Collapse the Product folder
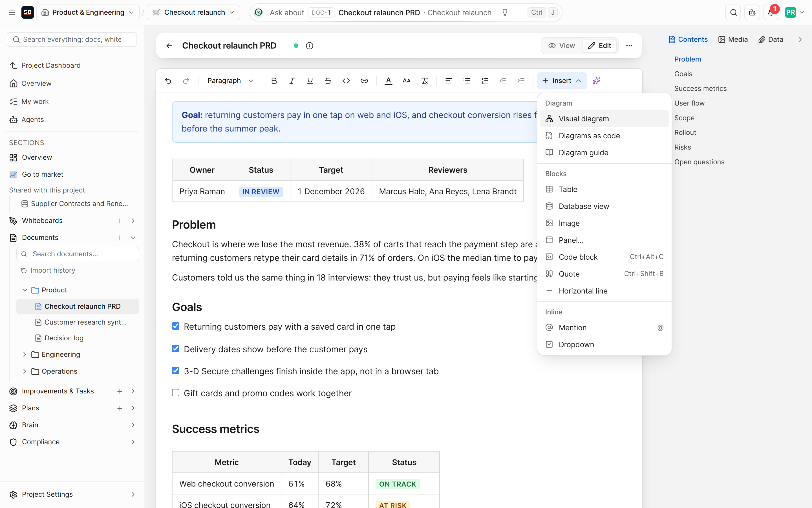Screen dimensions: 812x508 25,290
